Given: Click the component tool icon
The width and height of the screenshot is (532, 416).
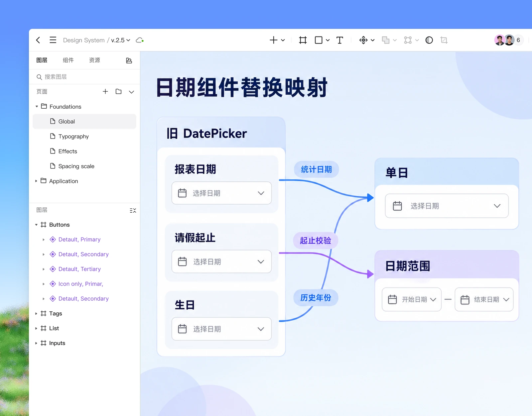Looking at the screenshot, I should 363,40.
